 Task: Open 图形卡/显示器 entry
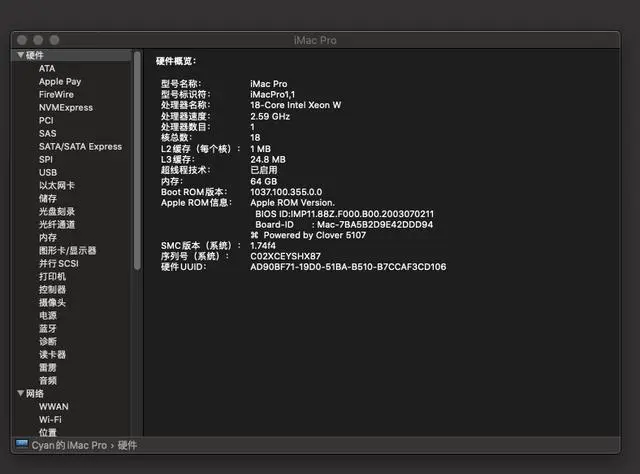[67, 250]
